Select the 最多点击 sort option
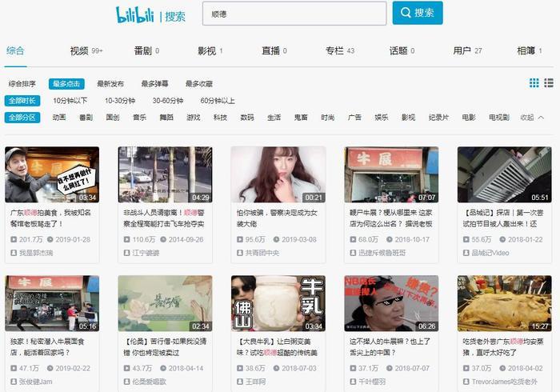This screenshot has width=560, height=392. (66, 84)
